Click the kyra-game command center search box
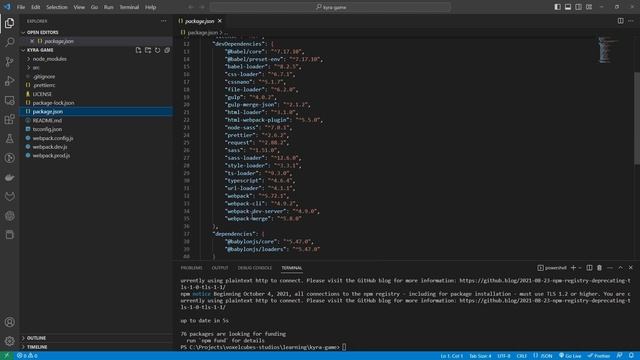 (330, 7)
